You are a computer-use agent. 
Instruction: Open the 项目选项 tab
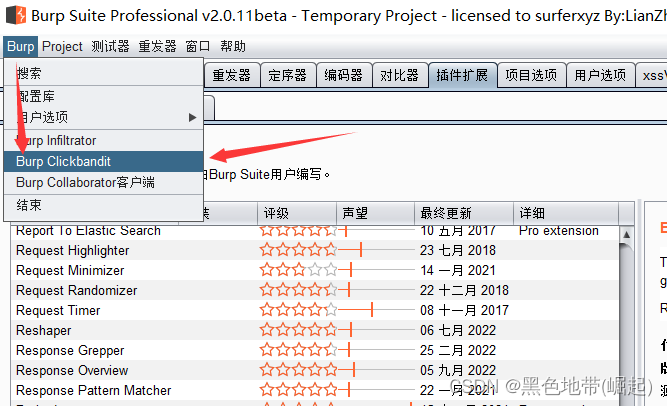pos(530,75)
